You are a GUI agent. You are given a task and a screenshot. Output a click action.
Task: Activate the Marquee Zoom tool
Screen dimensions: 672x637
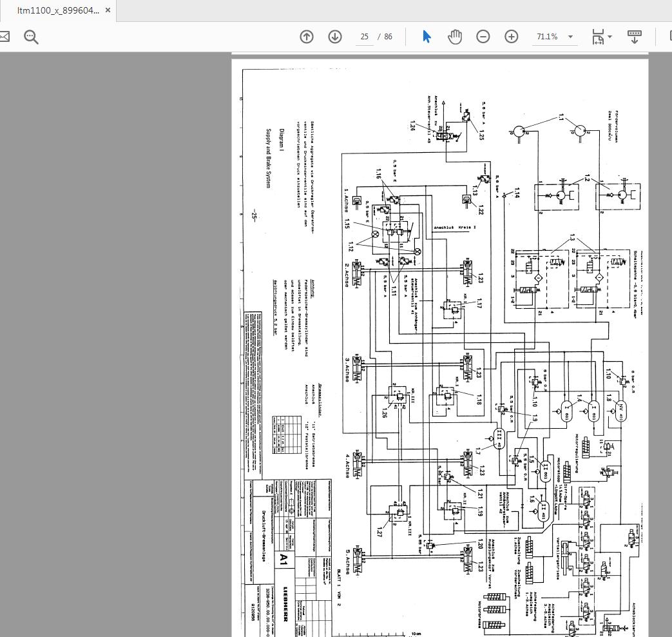[x=31, y=37]
